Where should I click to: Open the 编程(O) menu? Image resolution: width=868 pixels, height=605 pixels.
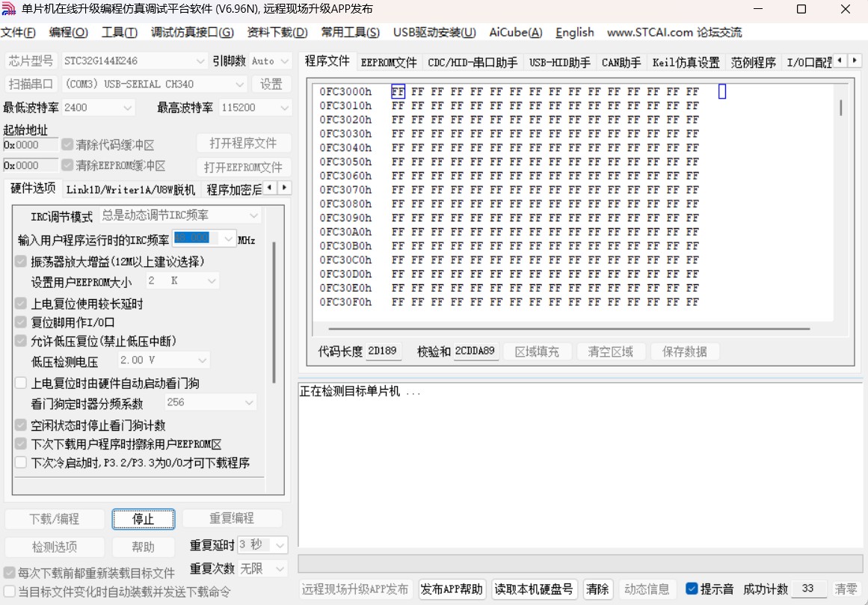68,33
